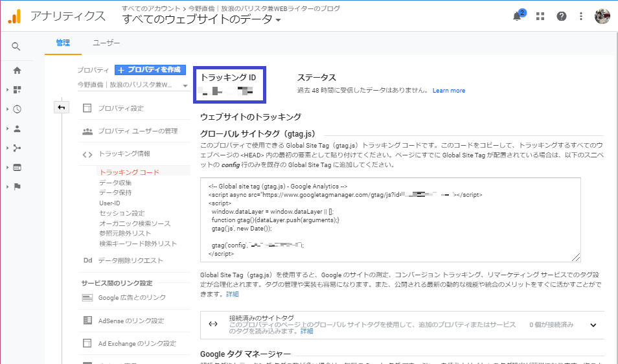The image size is (618, 364).
Task: Select セッション設定 menu item
Action: pos(122,213)
